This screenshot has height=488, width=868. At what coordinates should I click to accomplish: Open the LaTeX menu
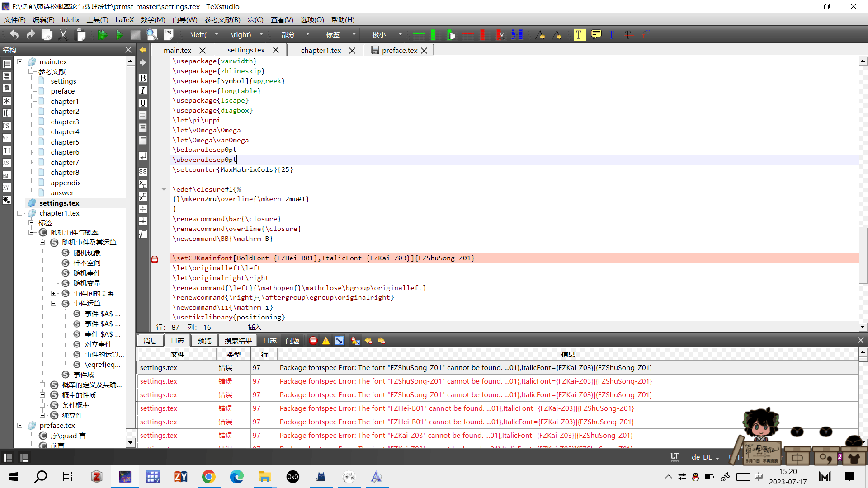124,20
